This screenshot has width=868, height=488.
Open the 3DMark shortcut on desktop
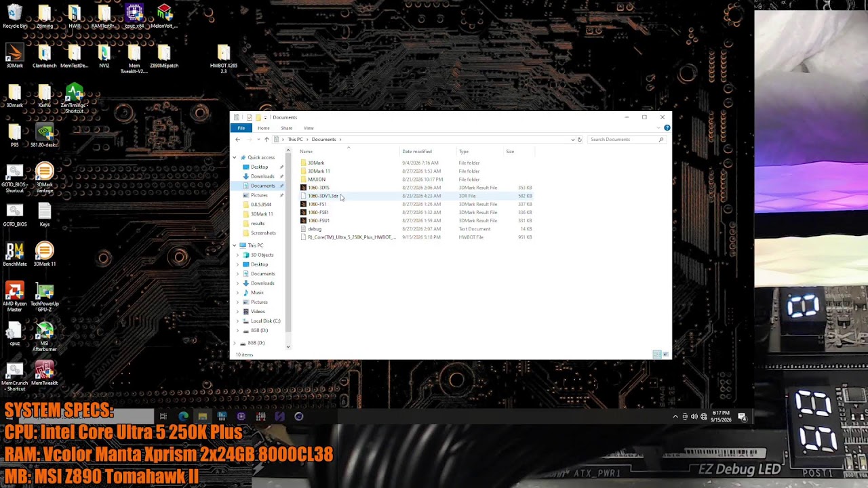point(14,56)
